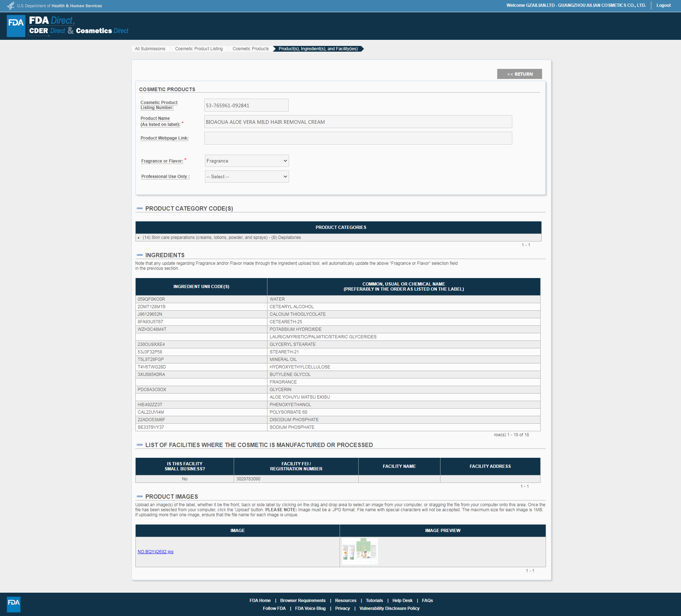Click into the Product Webpage Link field

click(358, 138)
